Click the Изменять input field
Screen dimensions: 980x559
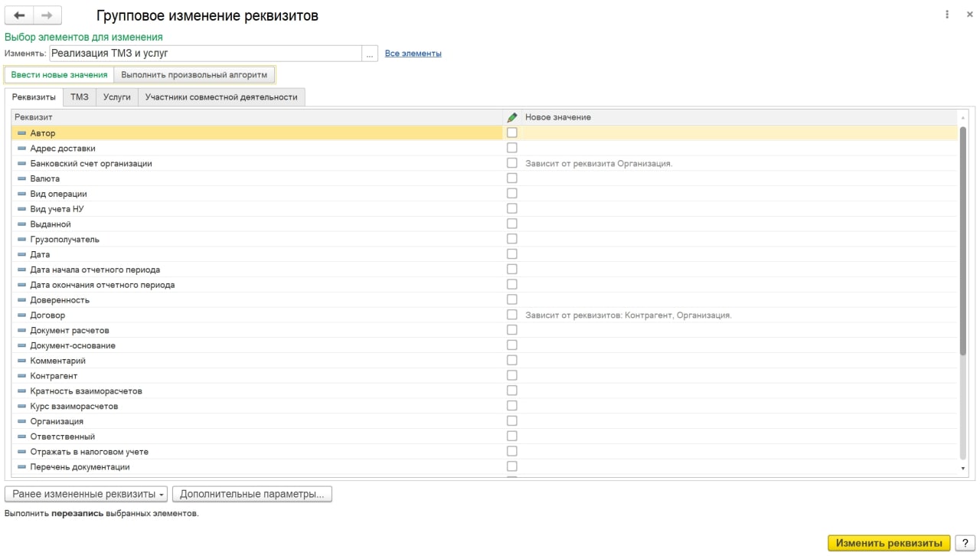(205, 54)
